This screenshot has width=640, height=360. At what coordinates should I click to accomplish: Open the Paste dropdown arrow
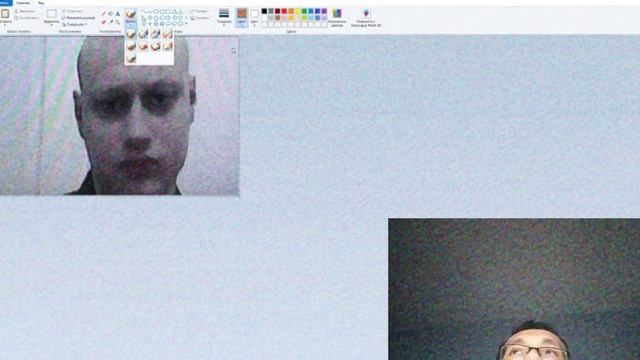pos(5,24)
